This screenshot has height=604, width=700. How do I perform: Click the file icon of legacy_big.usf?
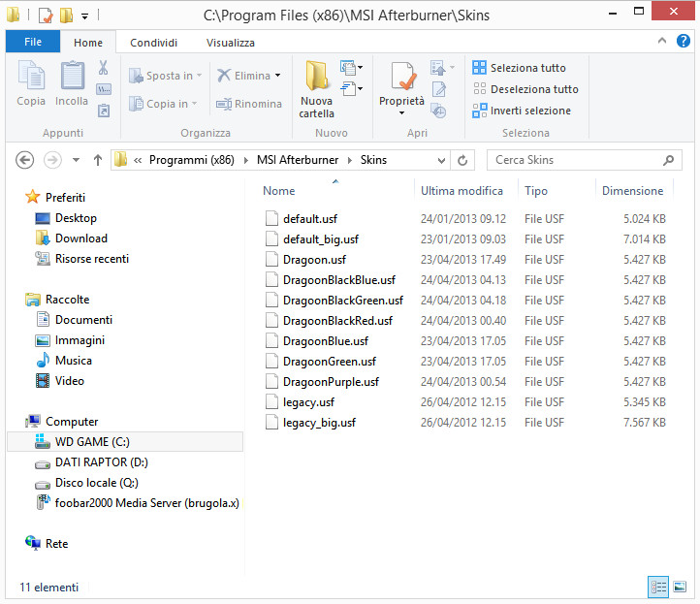click(x=271, y=422)
